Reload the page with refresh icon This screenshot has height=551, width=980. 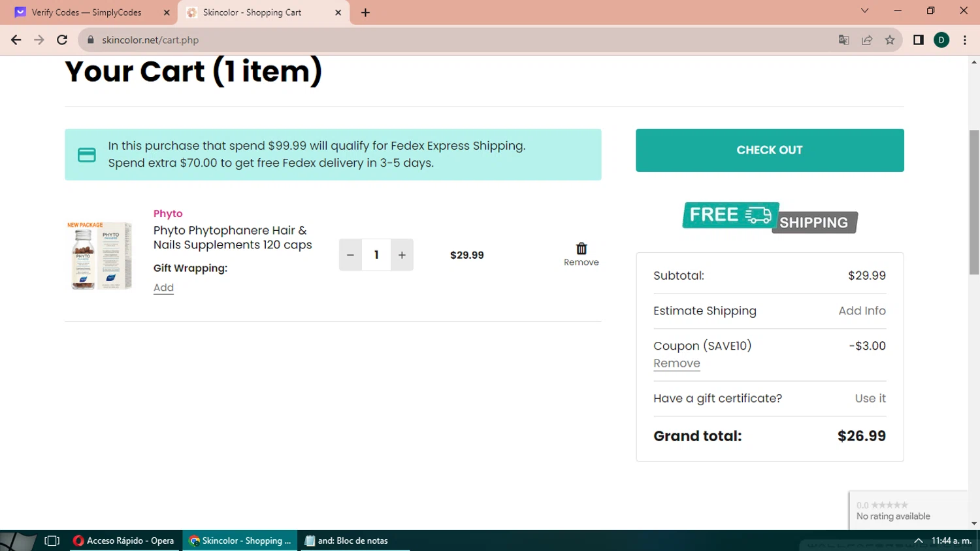pos(62,40)
